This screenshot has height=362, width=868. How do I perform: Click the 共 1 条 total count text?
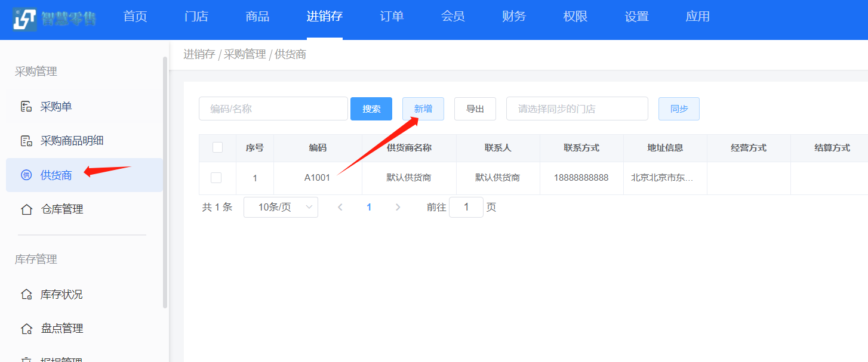217,207
